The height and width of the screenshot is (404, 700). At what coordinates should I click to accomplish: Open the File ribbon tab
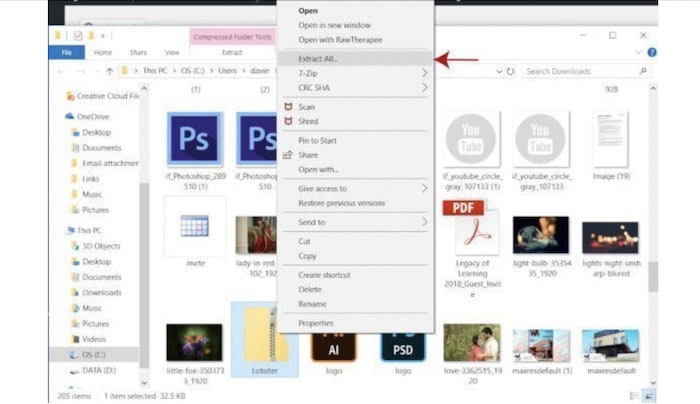(67, 53)
